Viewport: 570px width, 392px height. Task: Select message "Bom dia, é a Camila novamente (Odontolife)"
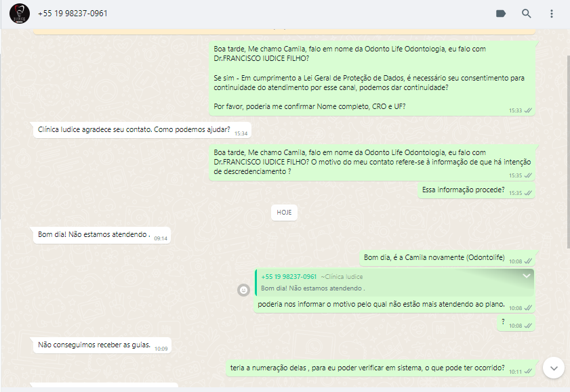tap(447, 258)
